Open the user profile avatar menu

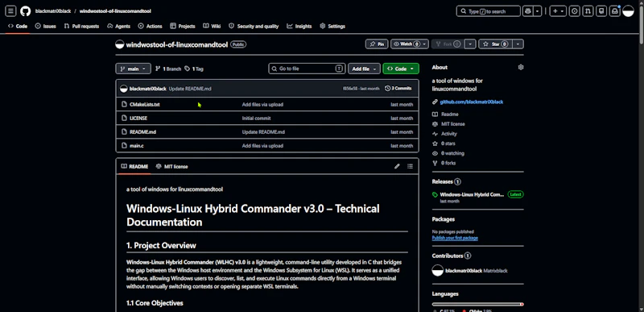629,11
